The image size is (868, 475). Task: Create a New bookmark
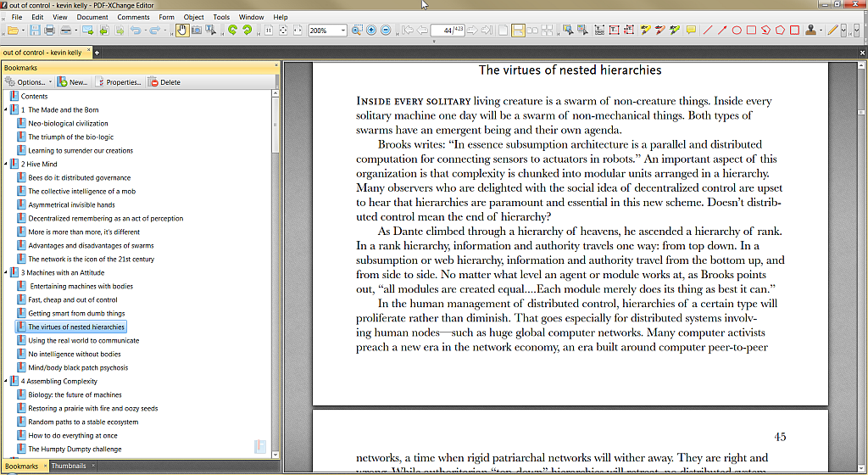[72, 82]
